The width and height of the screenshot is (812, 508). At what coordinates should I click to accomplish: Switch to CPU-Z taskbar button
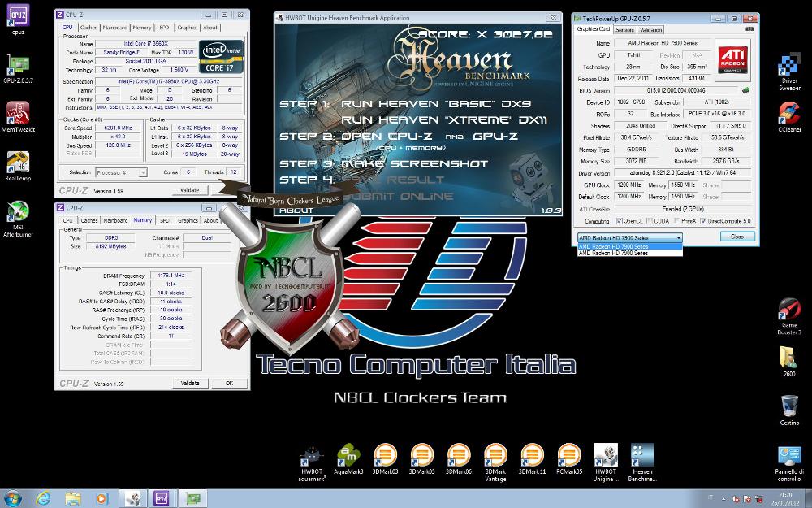tap(162, 499)
